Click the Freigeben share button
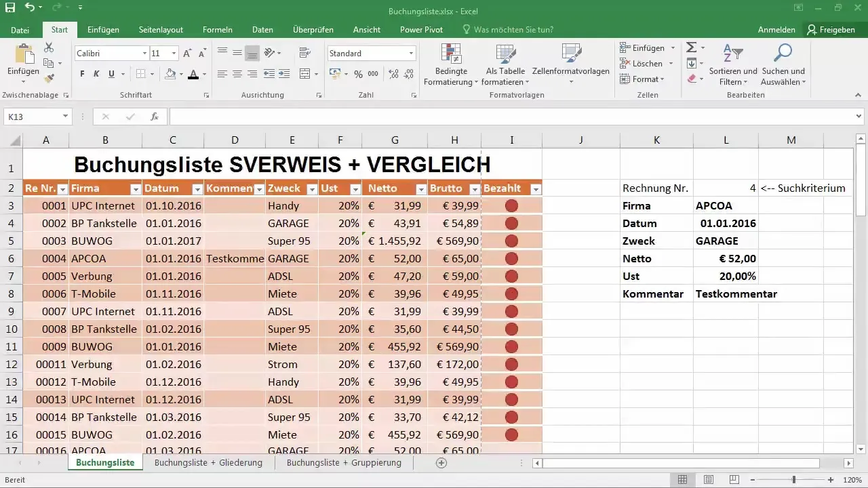This screenshot has height=488, width=868. point(831,30)
